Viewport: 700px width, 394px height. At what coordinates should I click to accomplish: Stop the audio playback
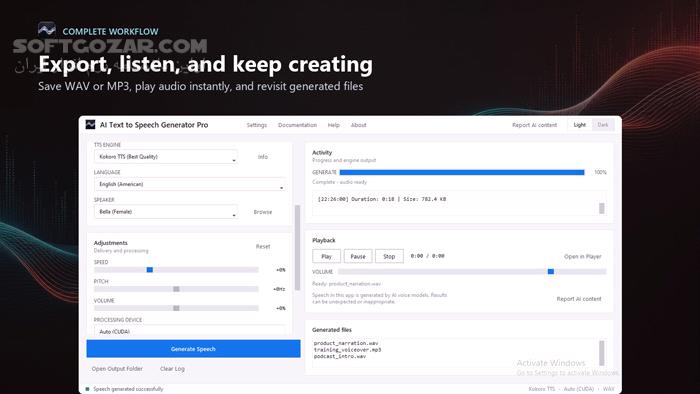[x=389, y=256]
